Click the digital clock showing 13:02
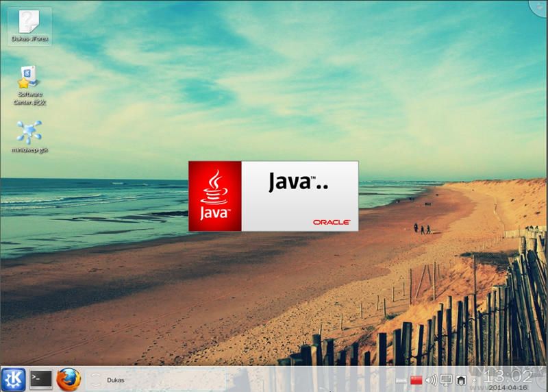Image resolution: width=548 pixels, height=392 pixels. coord(508,376)
